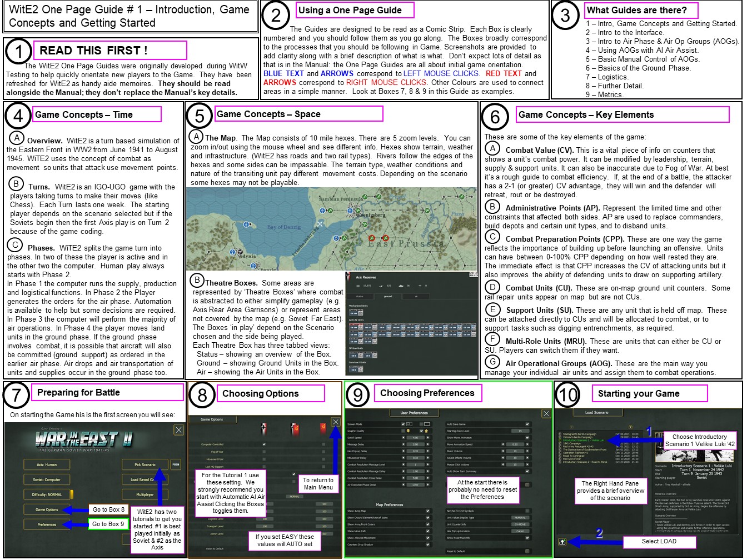This screenshot has height=560, width=747.
Task: Close the User Preferences window
Action: (546, 413)
